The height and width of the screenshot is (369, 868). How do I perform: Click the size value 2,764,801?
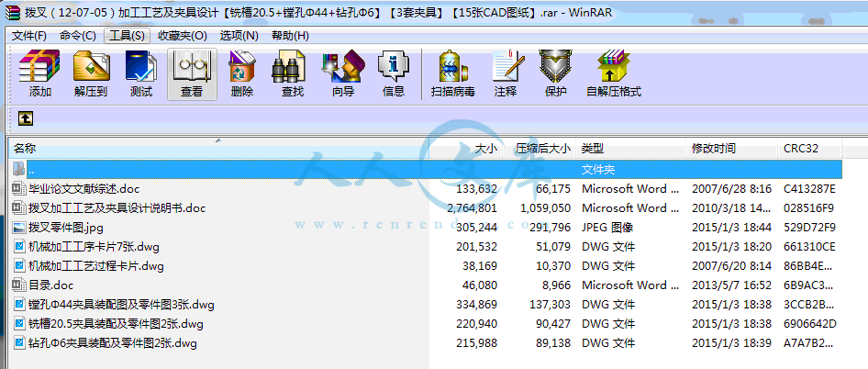point(473,208)
